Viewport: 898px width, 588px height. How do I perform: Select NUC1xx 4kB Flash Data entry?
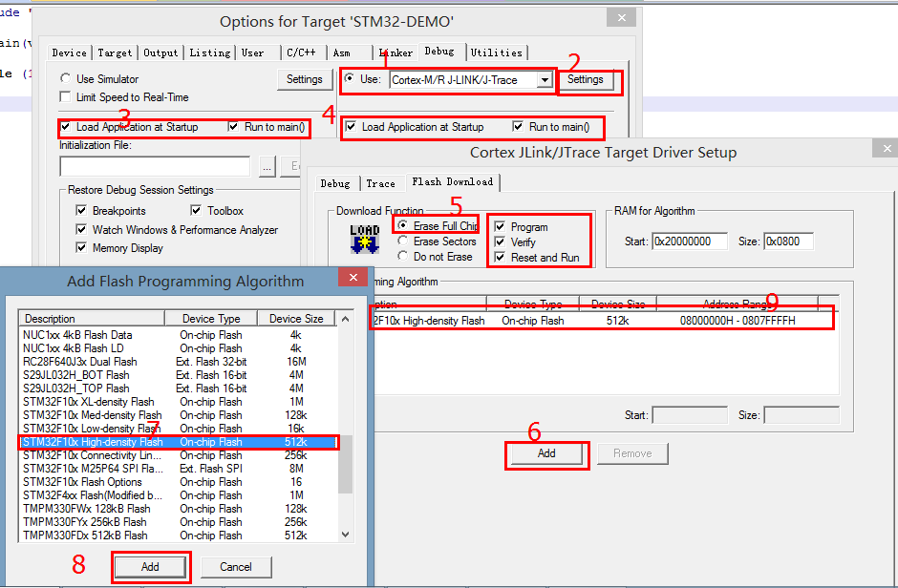tap(178, 335)
